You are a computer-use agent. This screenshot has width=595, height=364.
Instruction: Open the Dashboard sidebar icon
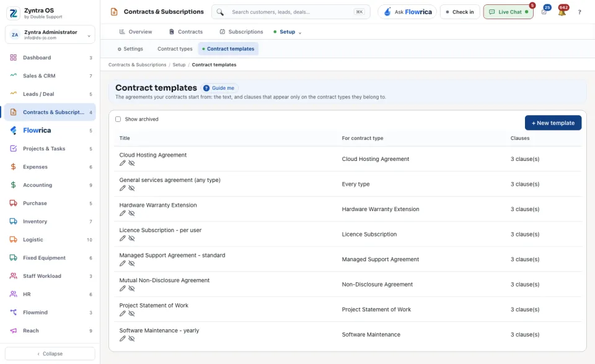[13, 58]
